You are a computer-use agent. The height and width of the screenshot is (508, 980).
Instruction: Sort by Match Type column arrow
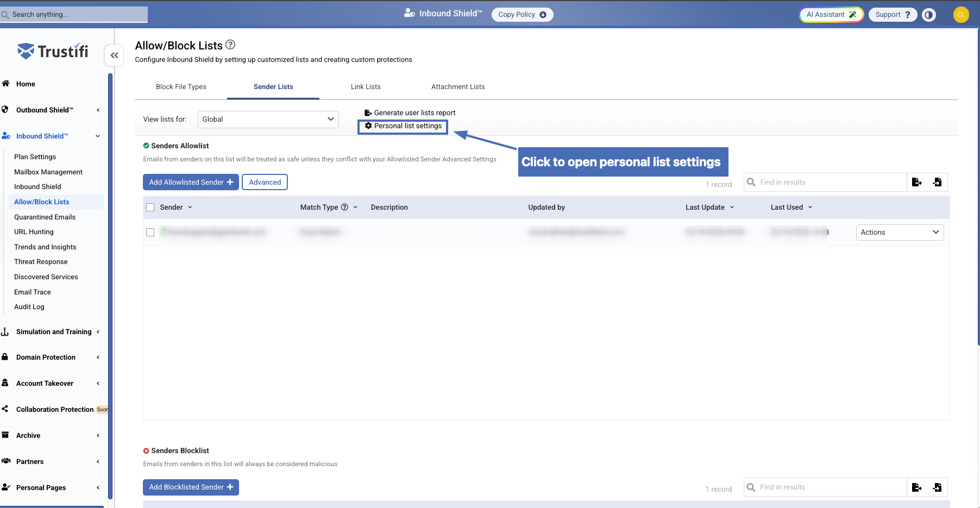pos(355,207)
